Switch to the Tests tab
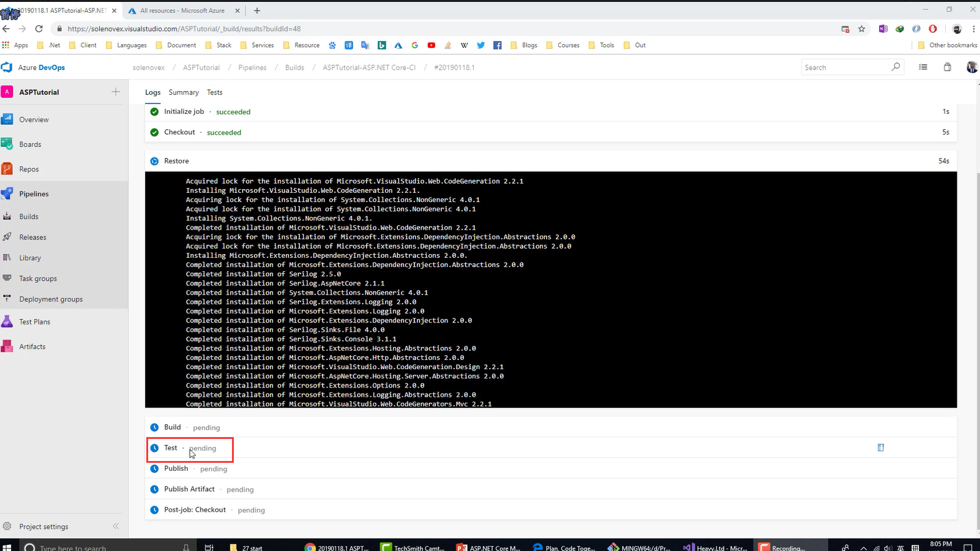Viewport: 980px width, 551px height. coord(214,92)
